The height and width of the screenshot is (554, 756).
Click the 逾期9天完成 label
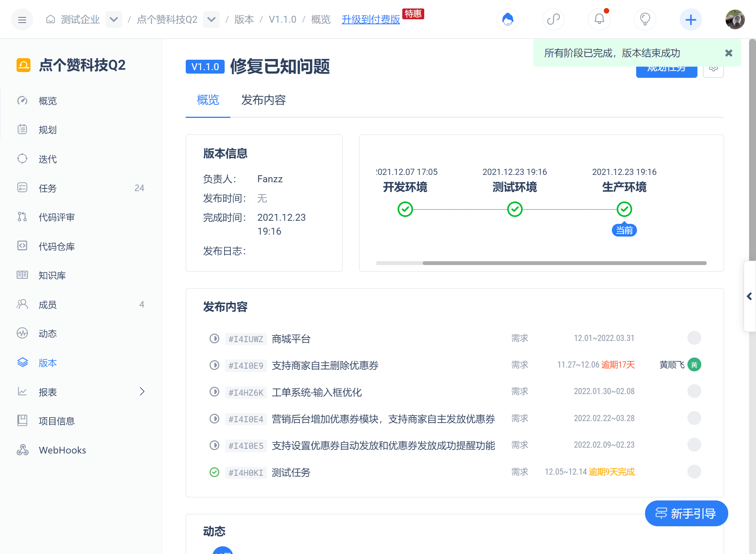point(612,472)
